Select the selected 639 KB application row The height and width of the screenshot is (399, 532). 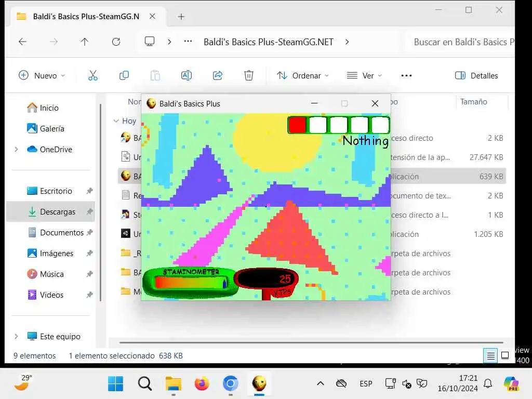312,176
